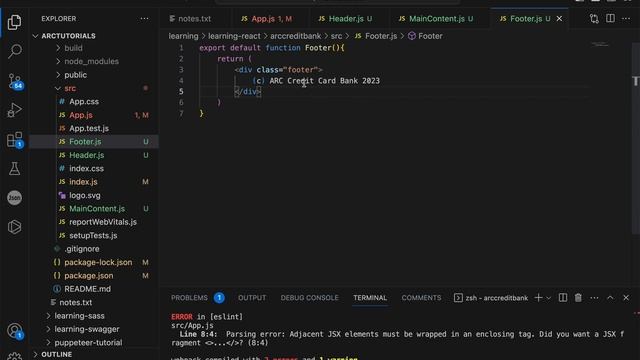640x360 pixels.
Task: Click breadcrumb 'arccreditbank'
Action: (x=296, y=36)
